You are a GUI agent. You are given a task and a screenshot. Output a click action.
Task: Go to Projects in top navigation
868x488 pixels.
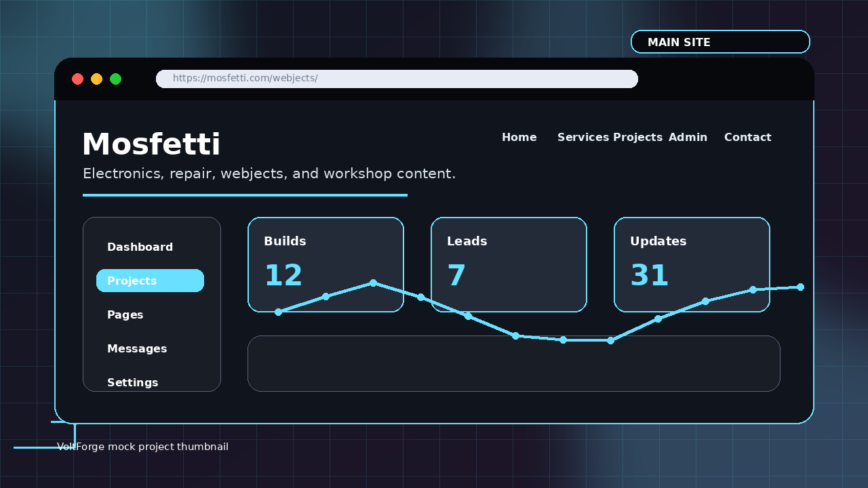click(x=637, y=138)
